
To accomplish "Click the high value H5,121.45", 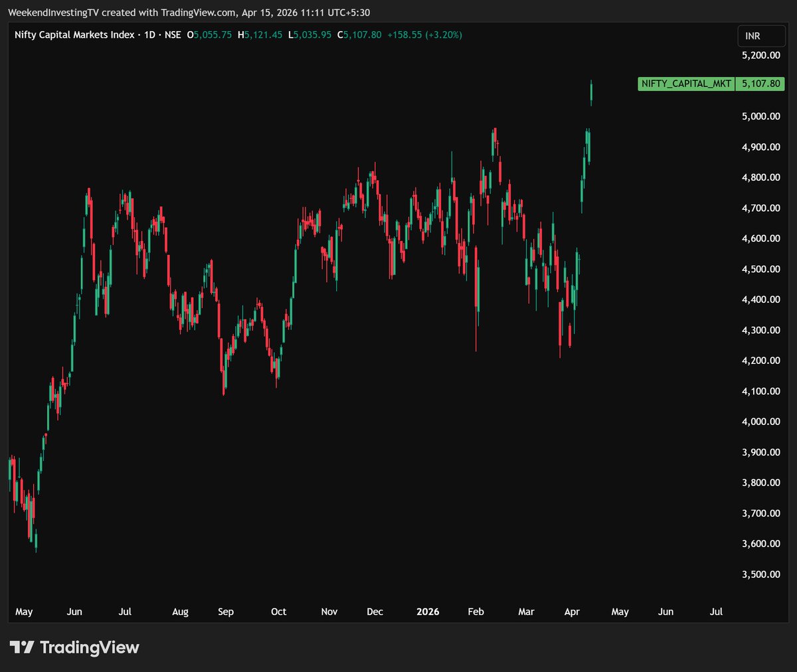I will (x=260, y=35).
